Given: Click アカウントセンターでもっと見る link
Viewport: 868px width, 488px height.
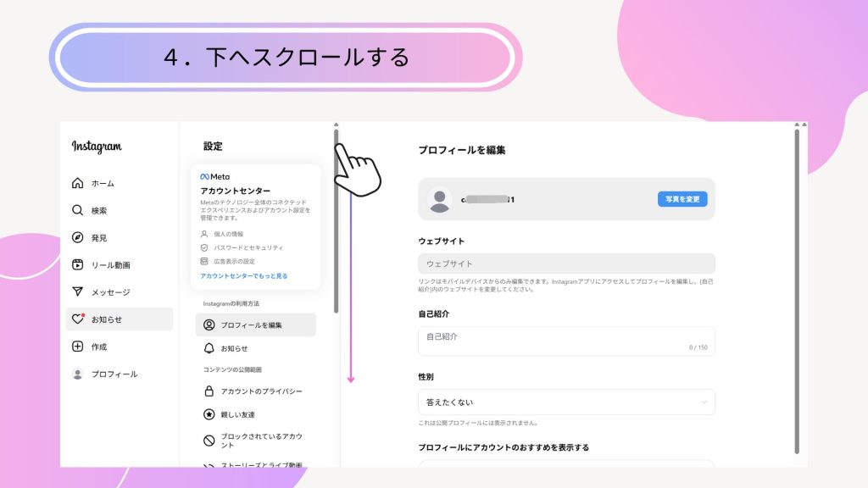Looking at the screenshot, I should [x=243, y=276].
